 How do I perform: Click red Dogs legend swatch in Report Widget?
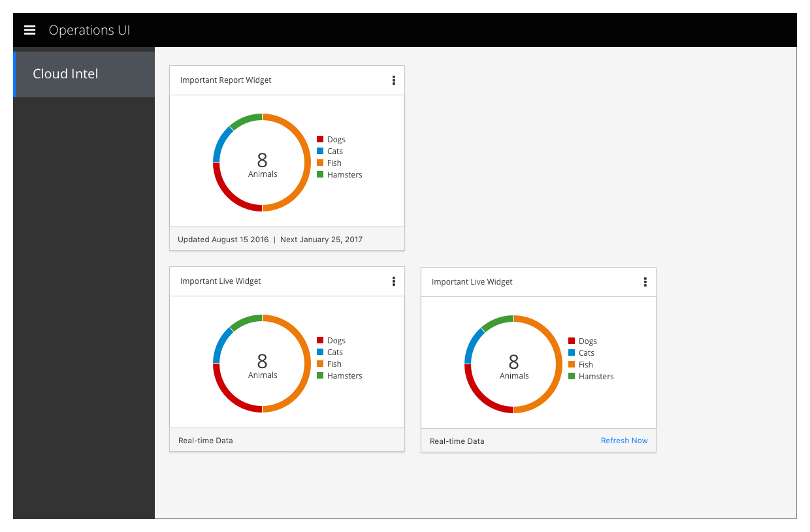320,139
